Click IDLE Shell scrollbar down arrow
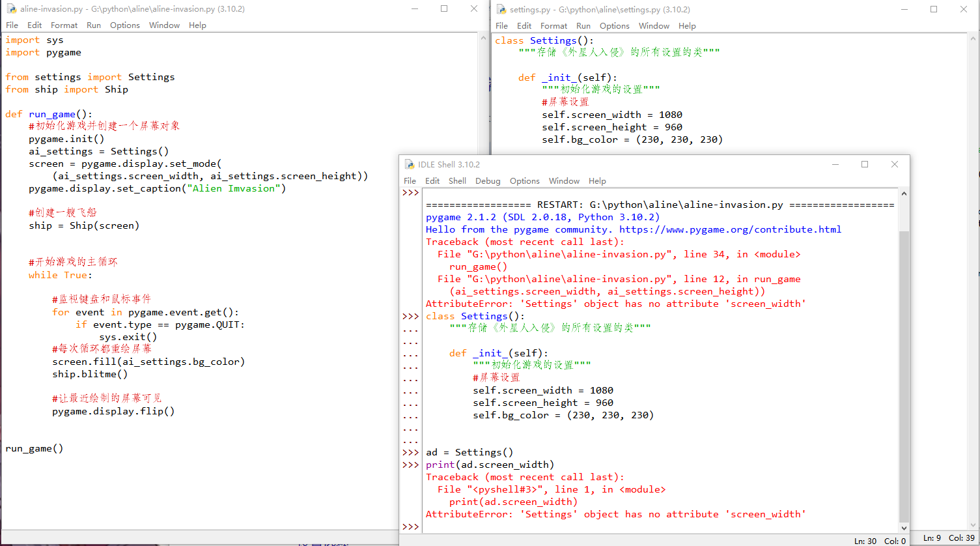This screenshot has width=980, height=546. tap(904, 528)
